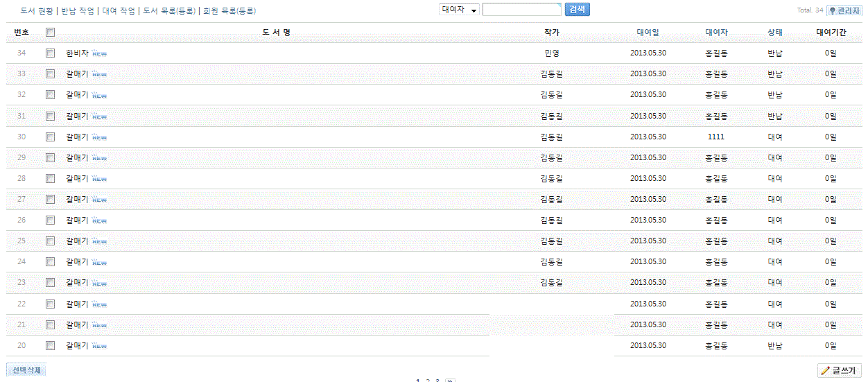
Task: Sort by the 상태 column header
Action: point(775,33)
